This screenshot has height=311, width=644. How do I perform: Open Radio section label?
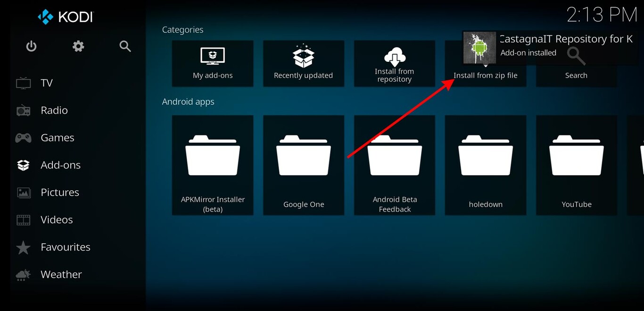(54, 110)
